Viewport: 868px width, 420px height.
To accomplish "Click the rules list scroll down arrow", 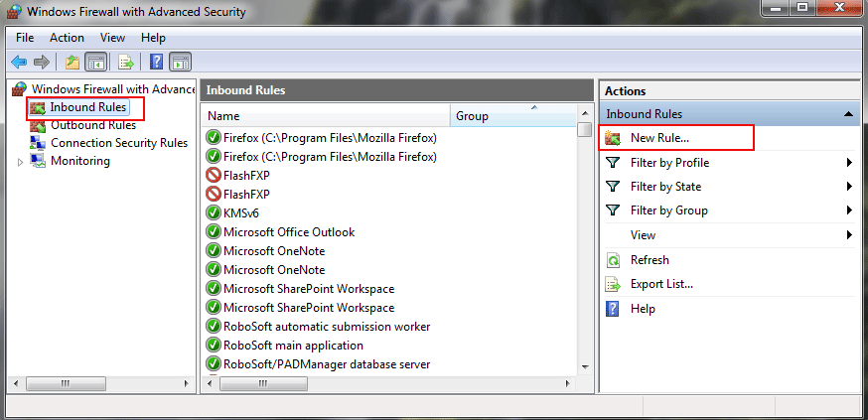I will pos(585,366).
